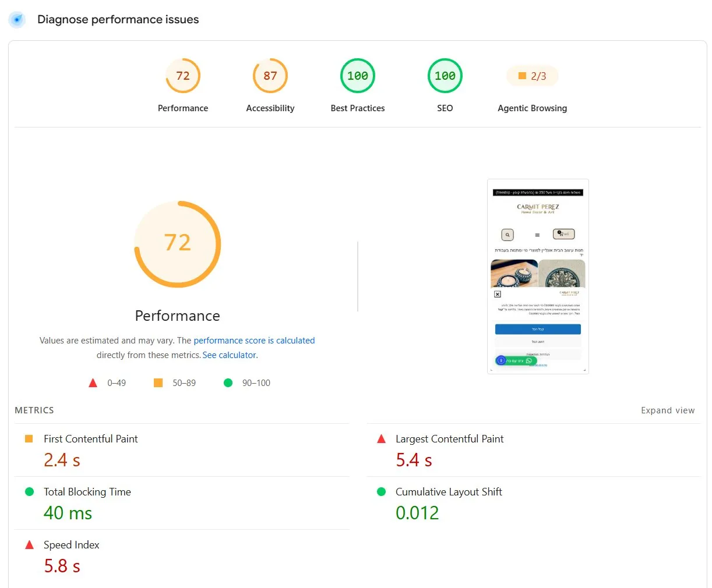Click the Performance label under the top gauge

coord(183,108)
